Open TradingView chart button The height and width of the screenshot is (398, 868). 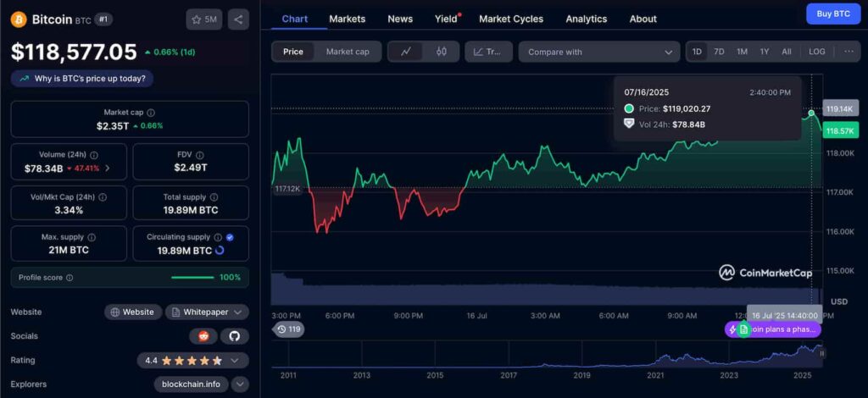coord(488,52)
